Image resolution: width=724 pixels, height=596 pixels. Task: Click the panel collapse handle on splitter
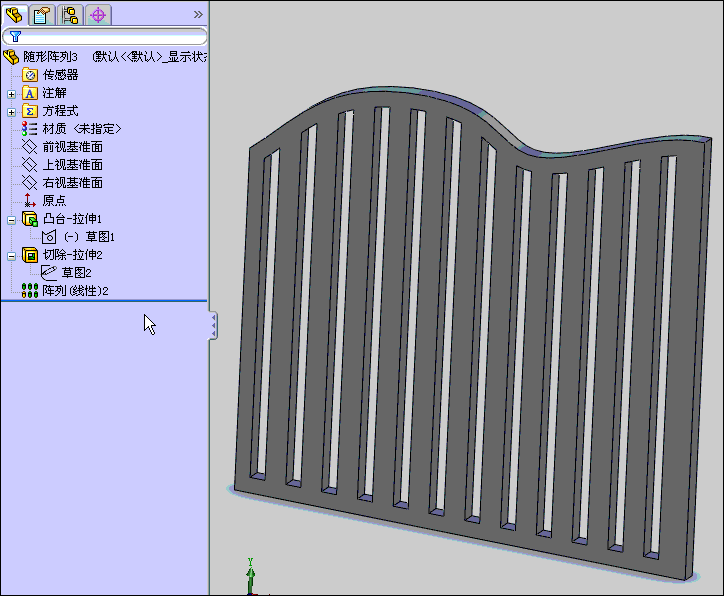coord(213,326)
